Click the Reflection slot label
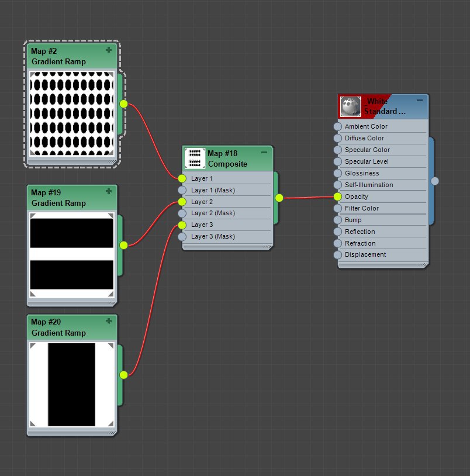The image size is (470, 476). (360, 232)
